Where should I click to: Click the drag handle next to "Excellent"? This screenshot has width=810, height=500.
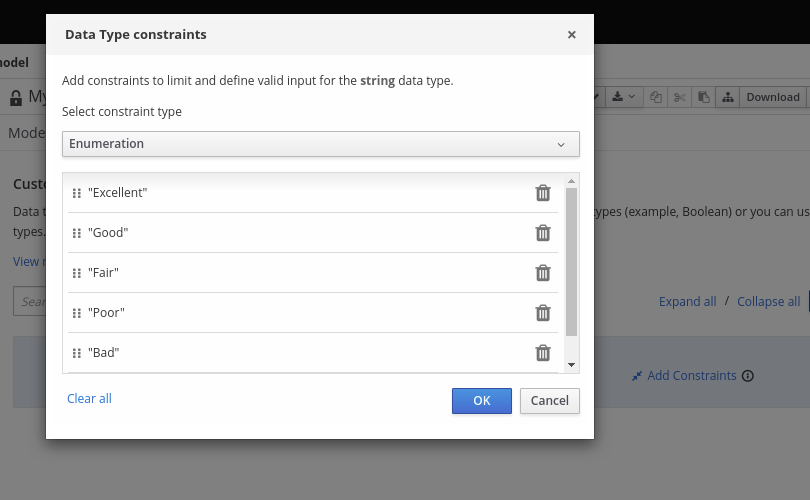click(x=77, y=193)
